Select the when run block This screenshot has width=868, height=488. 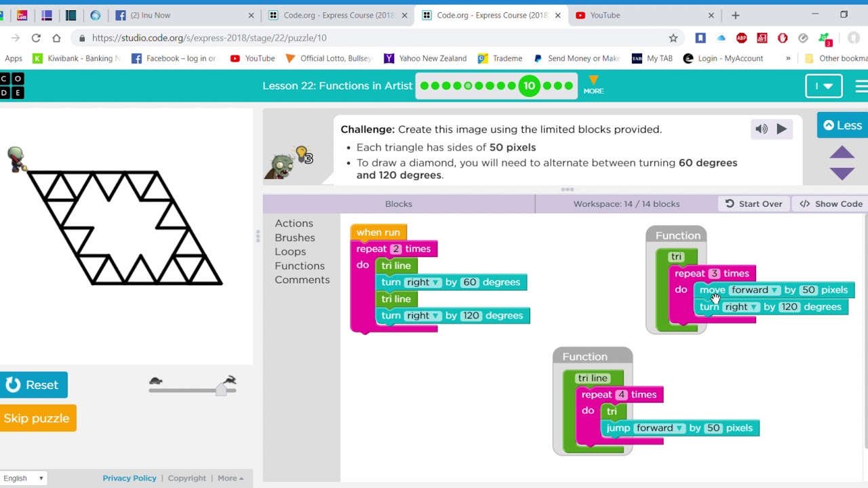[x=378, y=232]
